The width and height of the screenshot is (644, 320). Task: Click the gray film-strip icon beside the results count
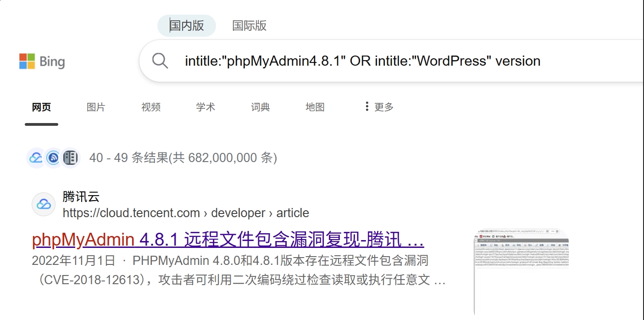tap(70, 158)
